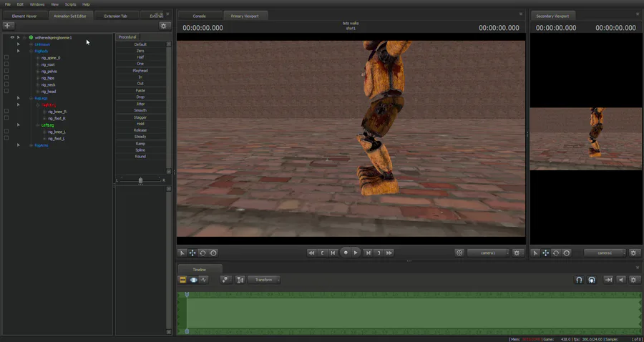Switch to the Console tab

(200, 16)
